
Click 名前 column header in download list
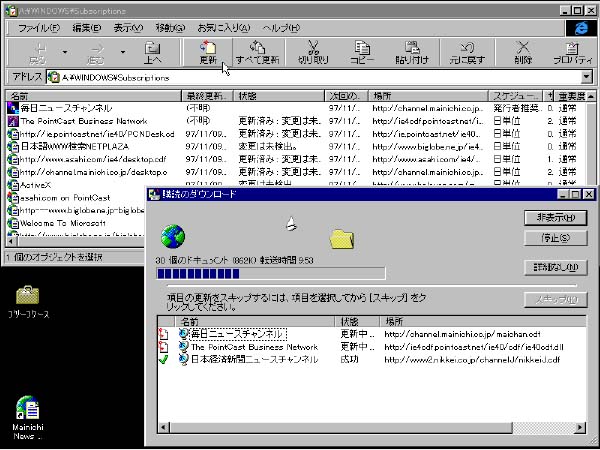[x=255, y=321]
